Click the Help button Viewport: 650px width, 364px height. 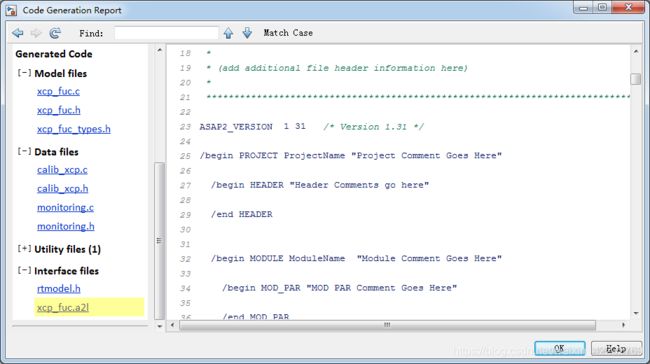click(616, 348)
